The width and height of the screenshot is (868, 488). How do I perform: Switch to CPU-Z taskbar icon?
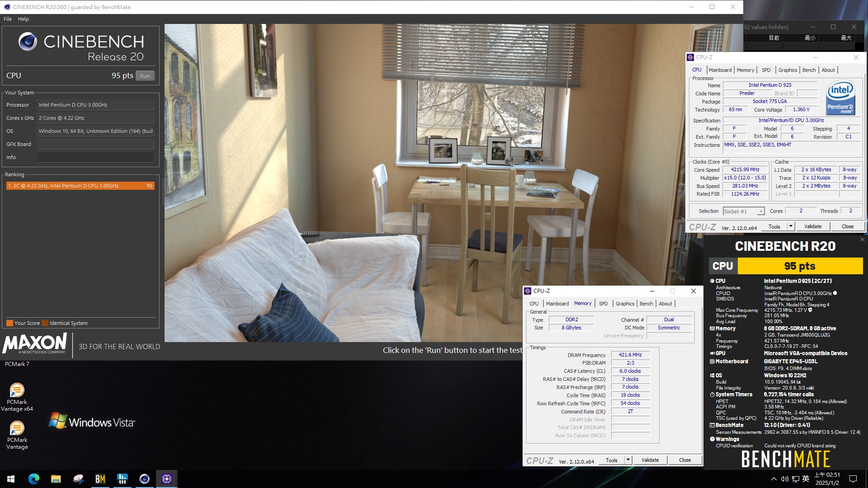tap(166, 479)
